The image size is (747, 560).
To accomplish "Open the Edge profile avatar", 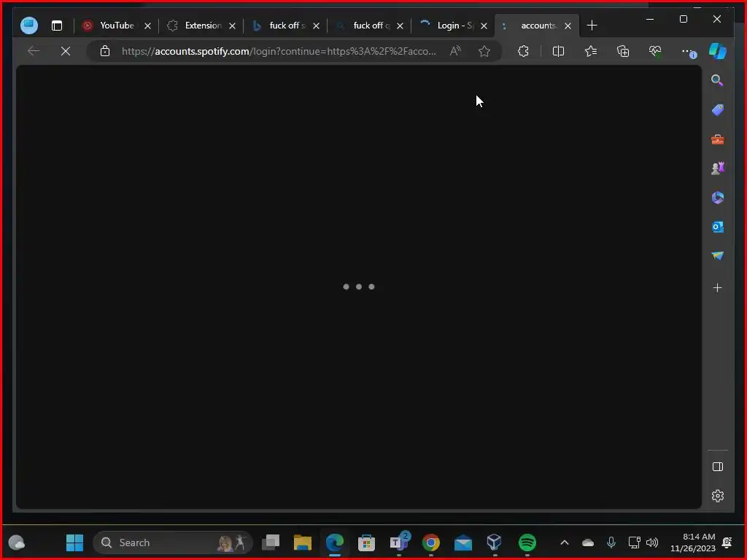I will tap(29, 26).
